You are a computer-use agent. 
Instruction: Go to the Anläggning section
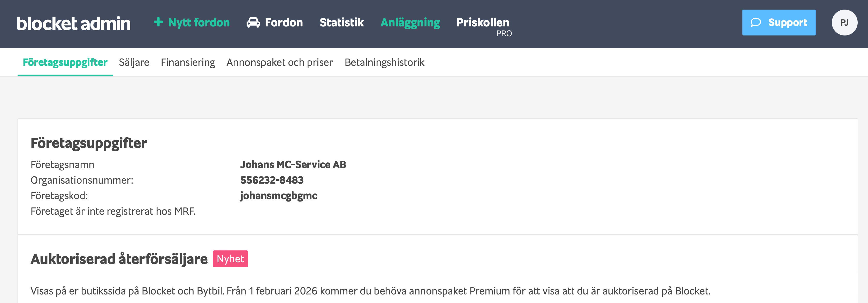[410, 23]
